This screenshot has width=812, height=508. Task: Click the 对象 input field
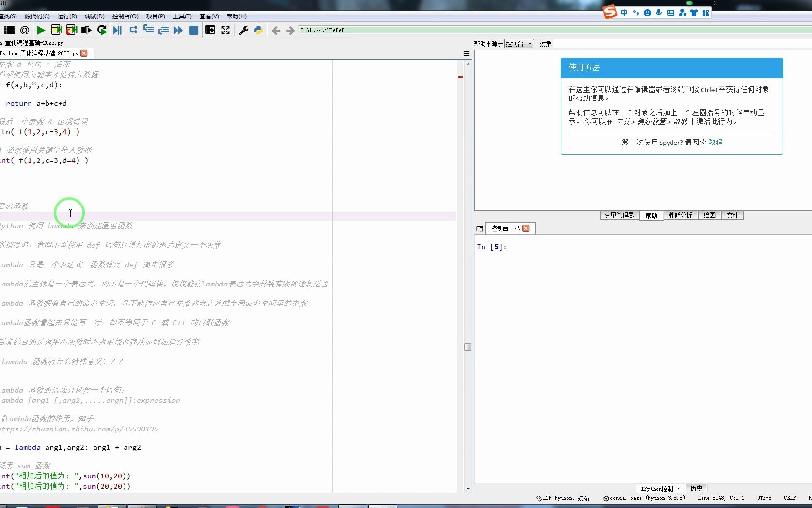pos(683,44)
